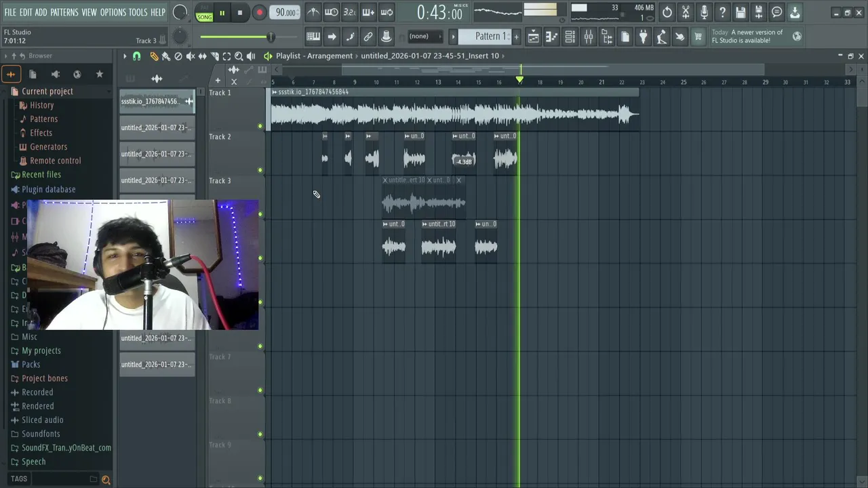Enable typing keyboard to piano

click(x=313, y=37)
